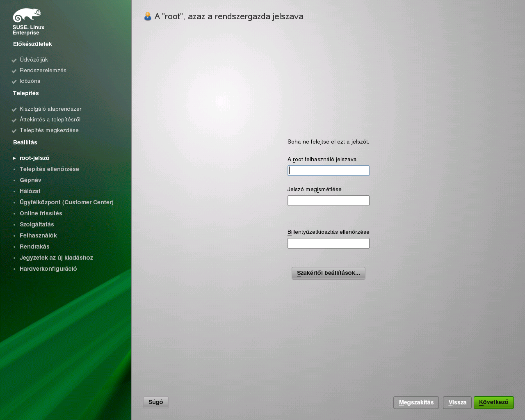Viewport: 525px width, 420px height.
Task: Click Telepítés ellenőrzése in the step list
Action: point(49,169)
